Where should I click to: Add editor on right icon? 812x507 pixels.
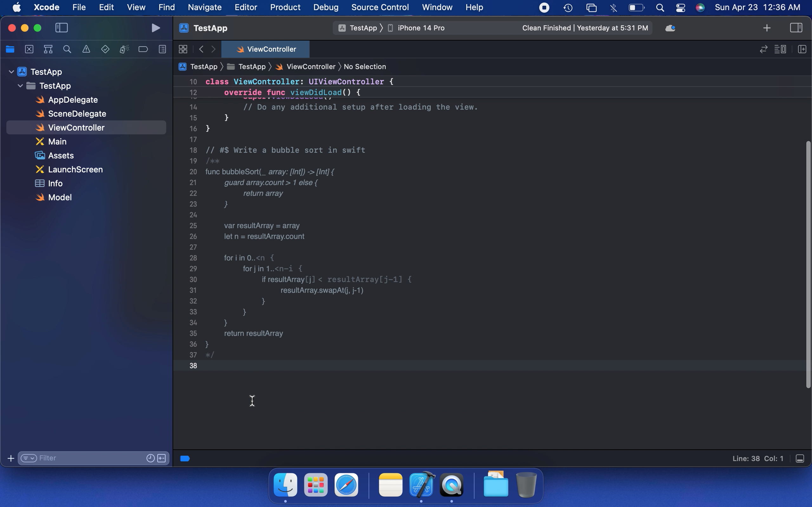tap(802, 49)
